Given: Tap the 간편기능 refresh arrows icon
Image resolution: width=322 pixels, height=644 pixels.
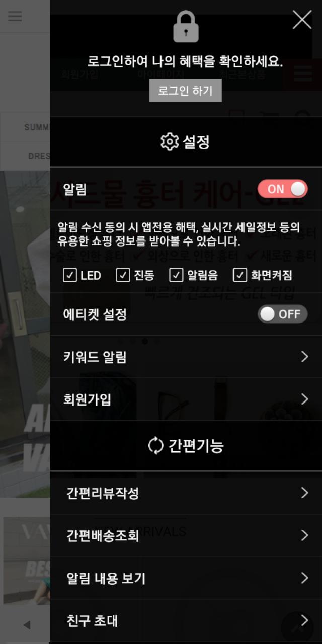Looking at the screenshot, I should 155,446.
